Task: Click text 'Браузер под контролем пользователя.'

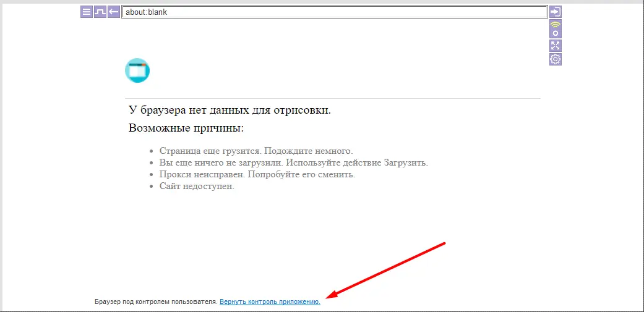Action: pos(156,301)
